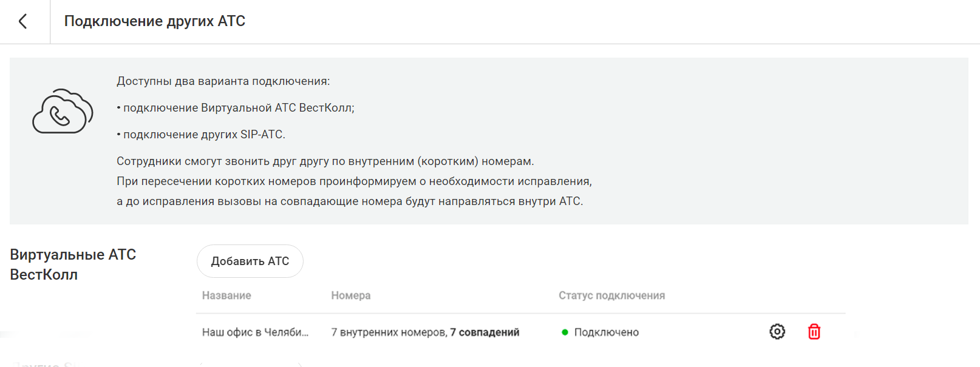Delete the Наш офис в Челяби… ATC with trash icon
980x367 pixels.
(814, 332)
